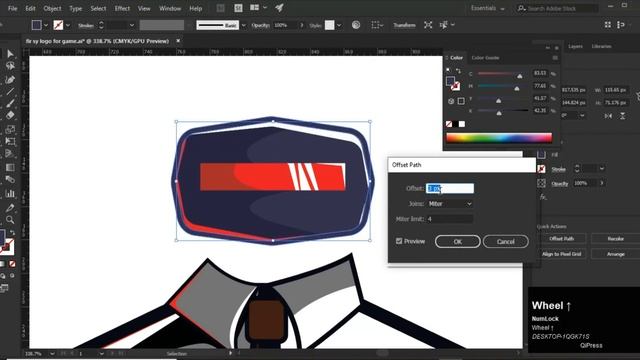Switch to the Libraries tab
Screen dimensions: 640x360
601,47
